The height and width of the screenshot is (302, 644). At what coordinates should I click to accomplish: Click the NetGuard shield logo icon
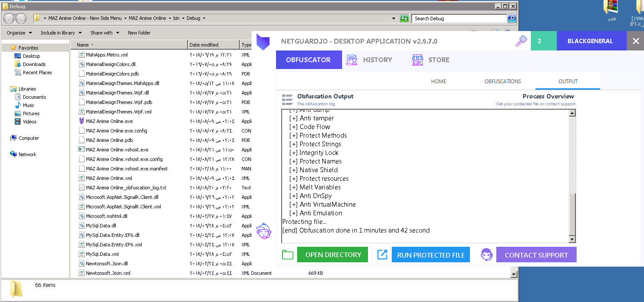[x=263, y=41]
